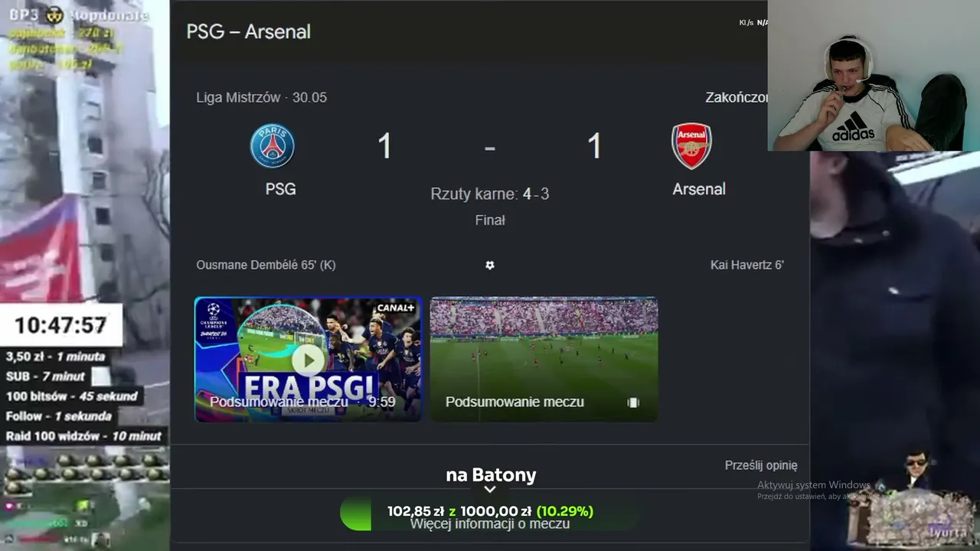
Task: Click the 10:47:57 stream timer
Action: click(60, 325)
